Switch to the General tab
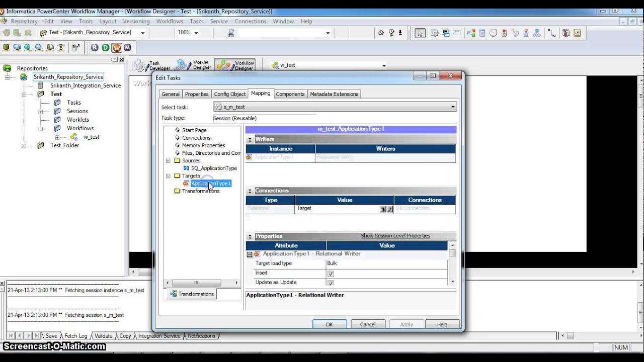 (x=171, y=94)
